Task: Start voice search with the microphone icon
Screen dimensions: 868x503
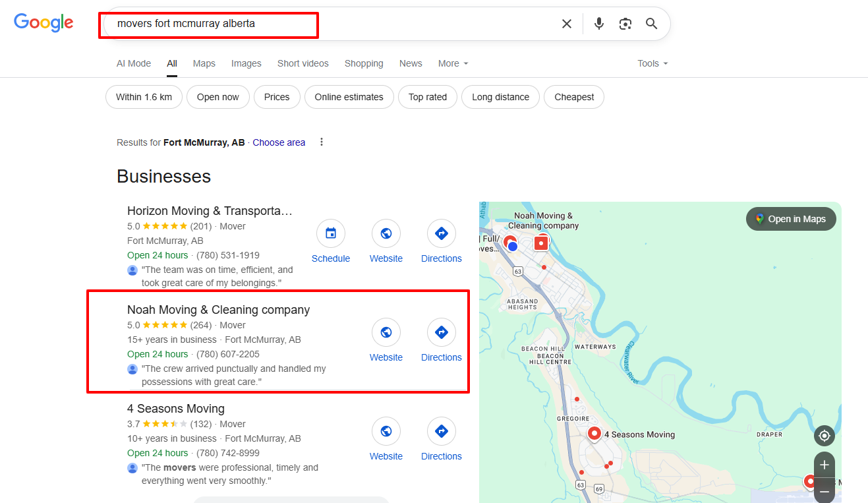Action: [x=598, y=24]
